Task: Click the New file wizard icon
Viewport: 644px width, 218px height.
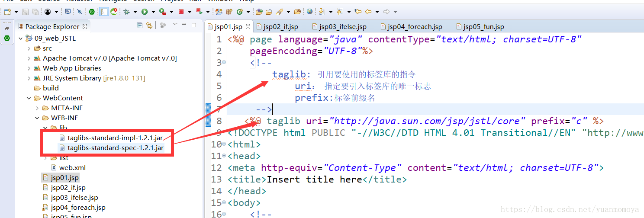Action: point(7,12)
